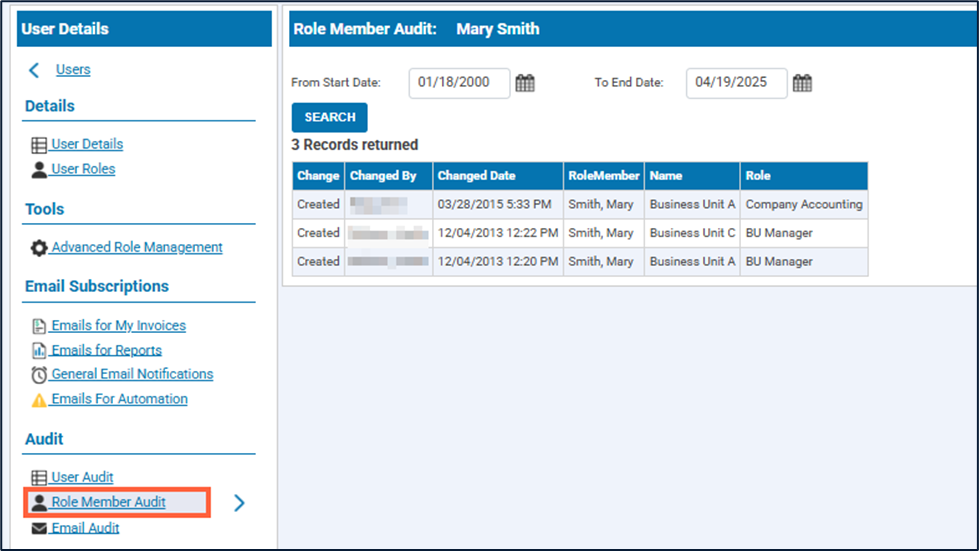Open General Email Notifications link
The height and width of the screenshot is (551, 979).
tap(132, 374)
